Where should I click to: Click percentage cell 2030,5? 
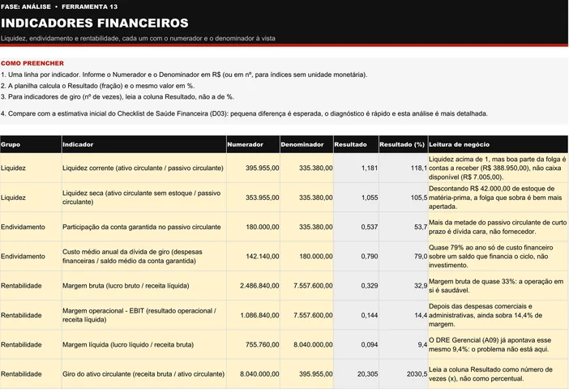click(403, 374)
